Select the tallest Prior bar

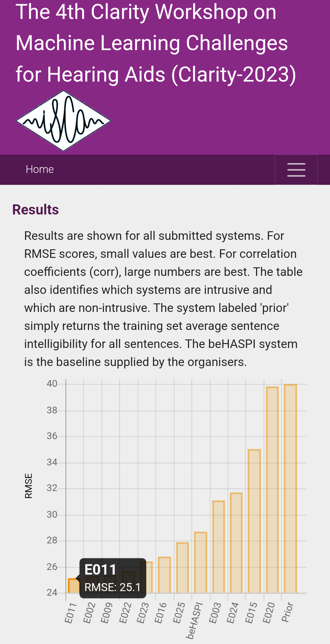tap(291, 489)
